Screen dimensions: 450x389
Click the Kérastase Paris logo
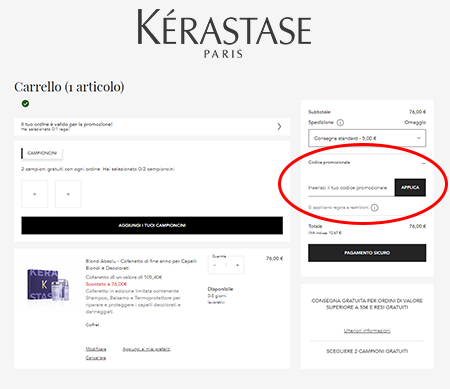[x=224, y=33]
